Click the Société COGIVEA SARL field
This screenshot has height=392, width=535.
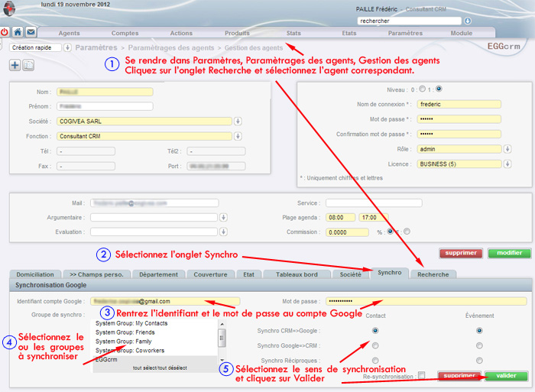[x=144, y=121]
